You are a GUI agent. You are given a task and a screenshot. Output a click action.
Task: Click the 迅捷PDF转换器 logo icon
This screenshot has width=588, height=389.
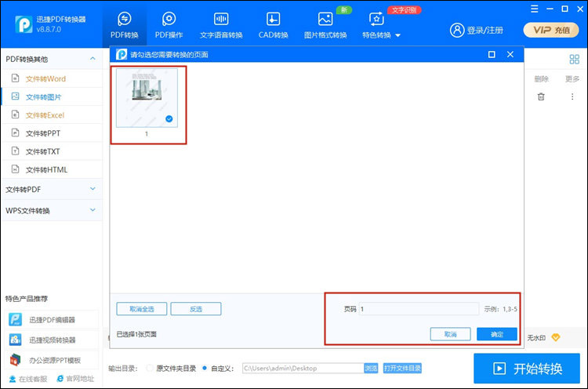pyautogui.click(x=24, y=24)
